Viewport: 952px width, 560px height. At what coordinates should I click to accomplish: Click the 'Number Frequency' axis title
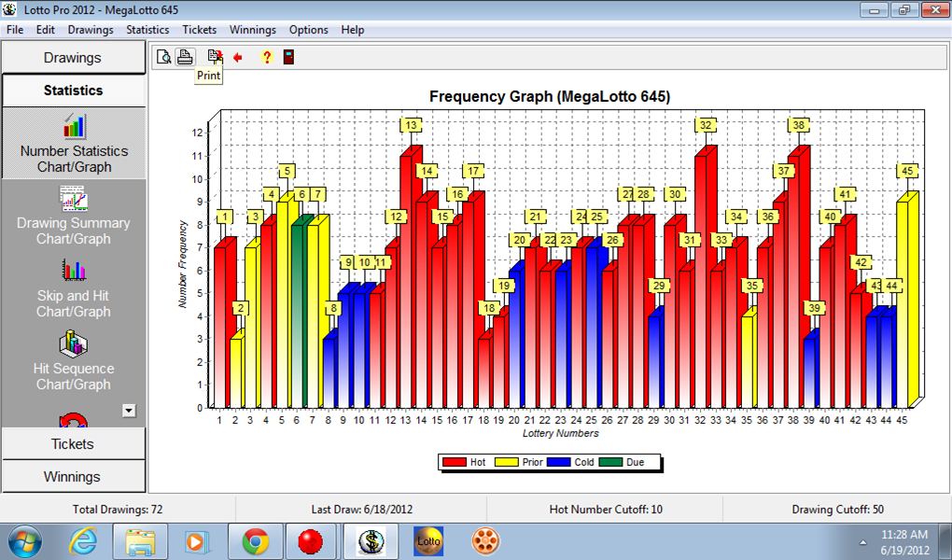182,264
